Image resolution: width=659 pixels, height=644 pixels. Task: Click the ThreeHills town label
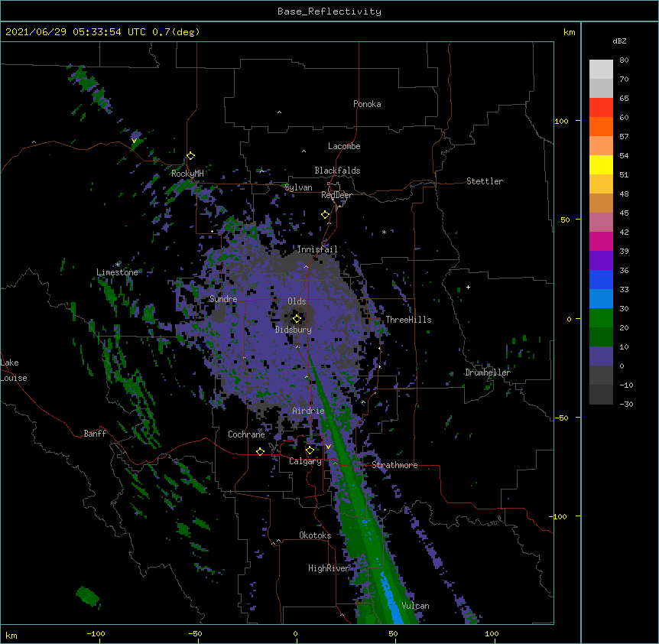[x=408, y=320]
